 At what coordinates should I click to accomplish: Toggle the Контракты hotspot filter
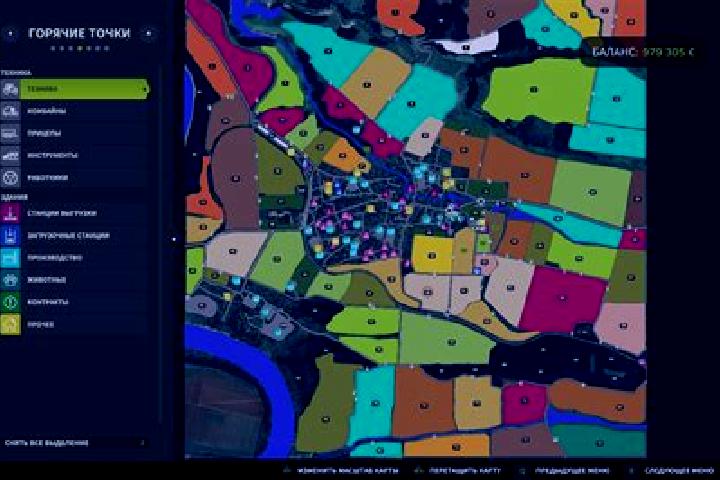(75, 302)
